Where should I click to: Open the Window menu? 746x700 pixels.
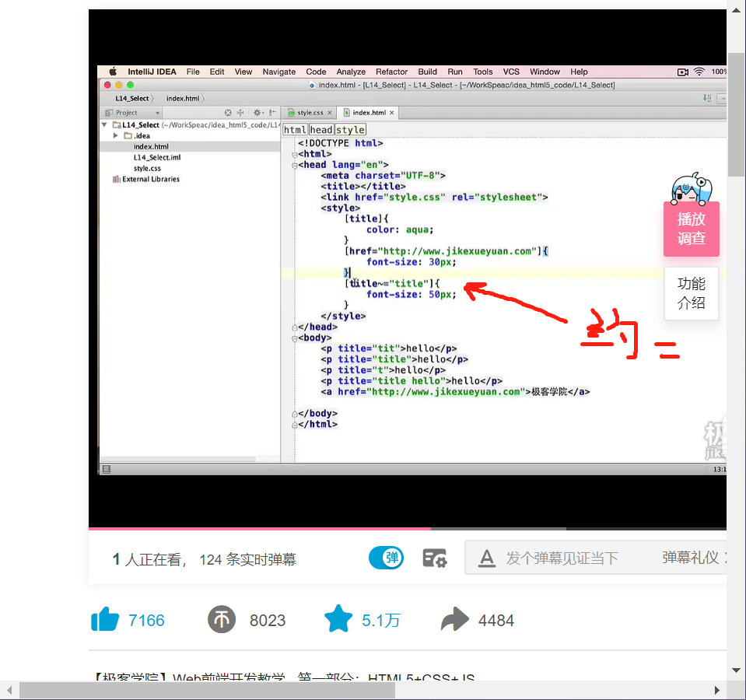(545, 72)
